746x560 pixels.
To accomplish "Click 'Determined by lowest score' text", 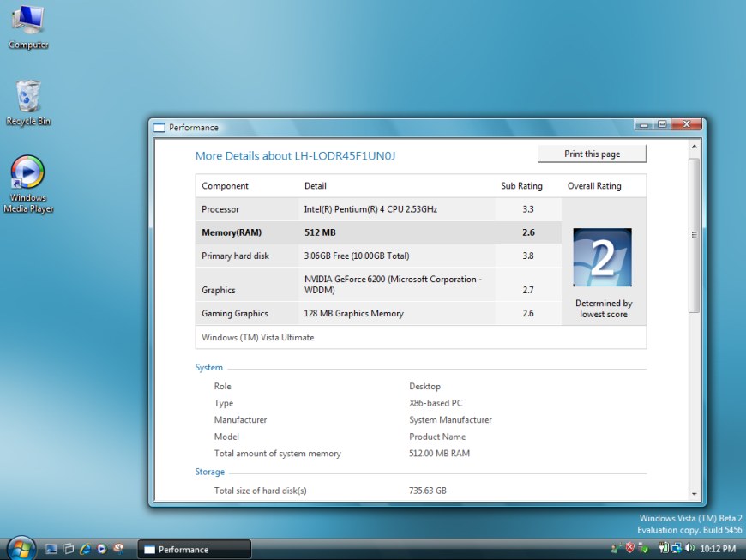I will coord(604,309).
